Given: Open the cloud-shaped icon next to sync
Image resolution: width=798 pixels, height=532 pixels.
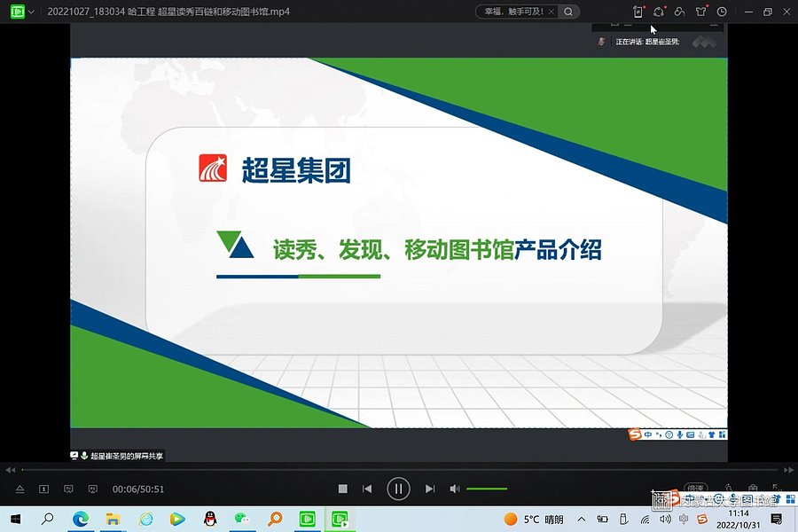Looking at the screenshot, I should point(679,12).
